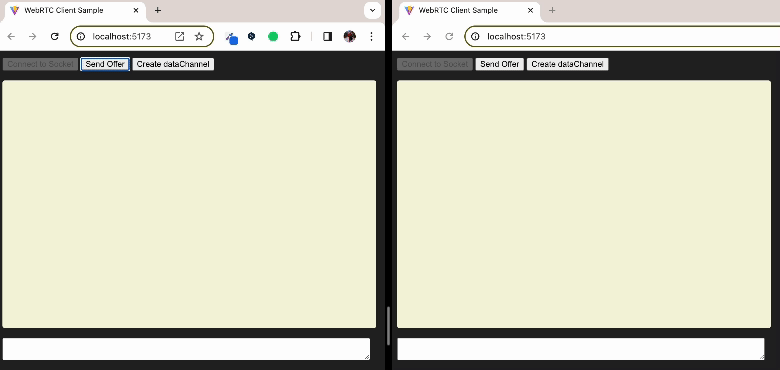Close the left WebRTC Client Sample tab
Viewport: 780px width, 370px height.
[136, 10]
